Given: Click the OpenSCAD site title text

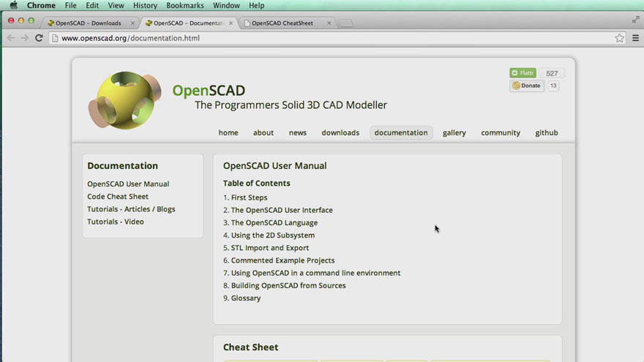Looking at the screenshot, I should (209, 90).
